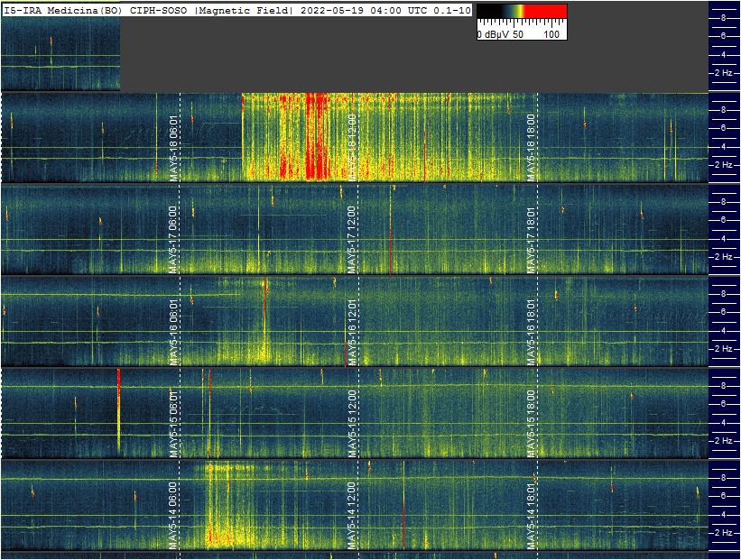Screen dimensions: 741x560
Task: Select the MAY5-14 18:01 time marker
Action: click(532, 515)
